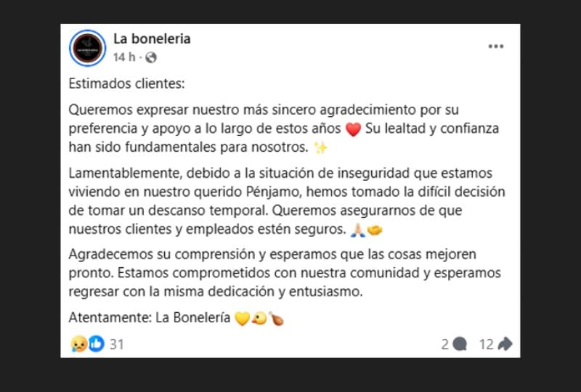This screenshot has width=581, height=392.
Task: Click the yellow heart emoji in signature
Action: 242,319
